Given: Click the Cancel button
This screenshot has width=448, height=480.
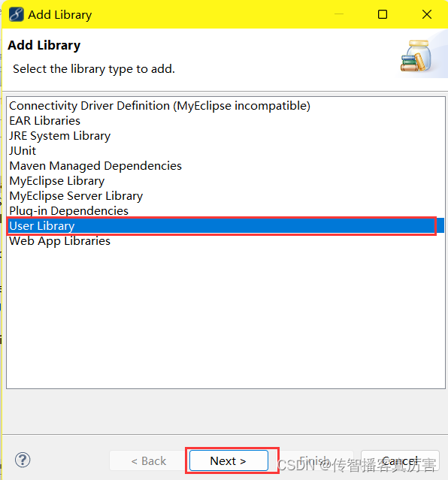Looking at the screenshot, I should pyautogui.click(x=400, y=460).
